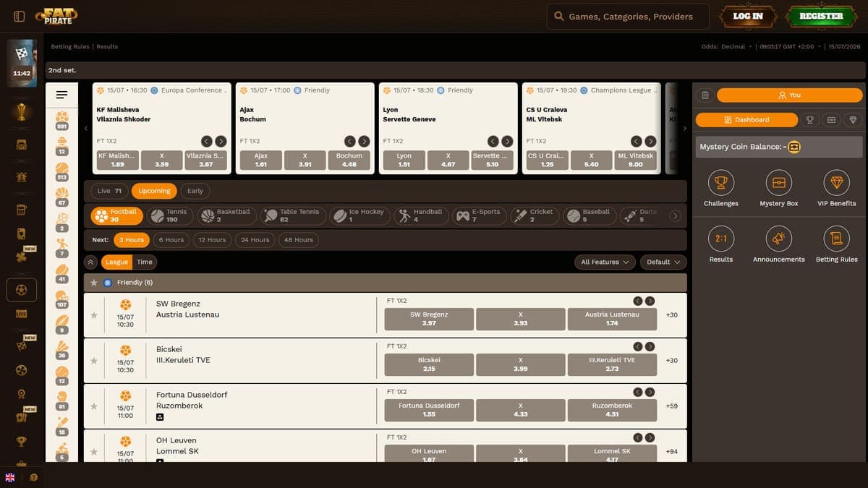Open the Dashboard button
This screenshot has width=868, height=488.
tap(746, 120)
